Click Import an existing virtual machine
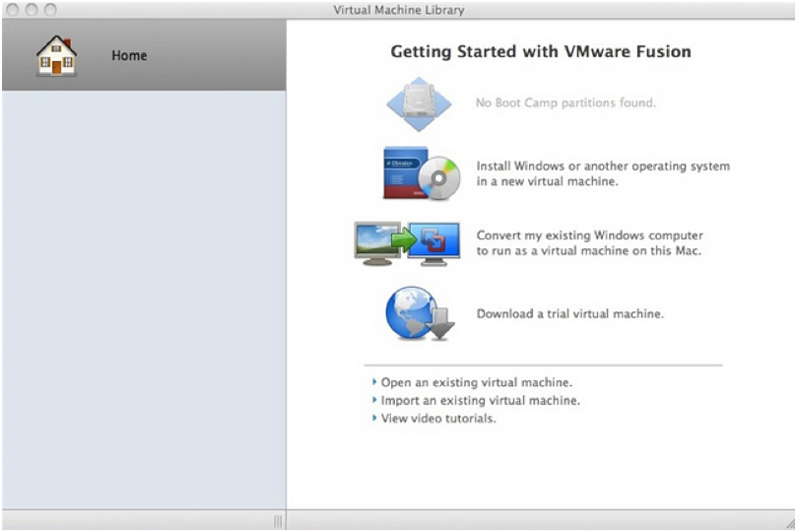The image size is (797, 532). click(x=481, y=400)
